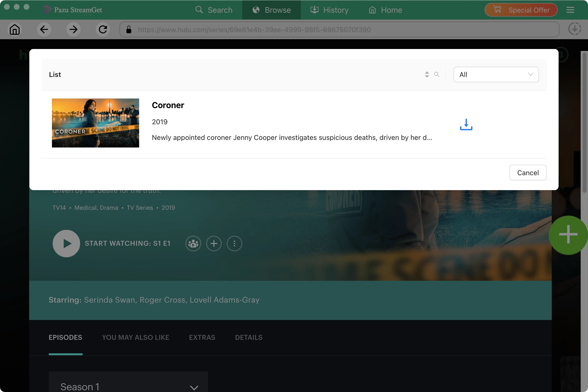This screenshot has height=392, width=588.
Task: Click the Medical, Drama genre text
Action: (x=96, y=208)
